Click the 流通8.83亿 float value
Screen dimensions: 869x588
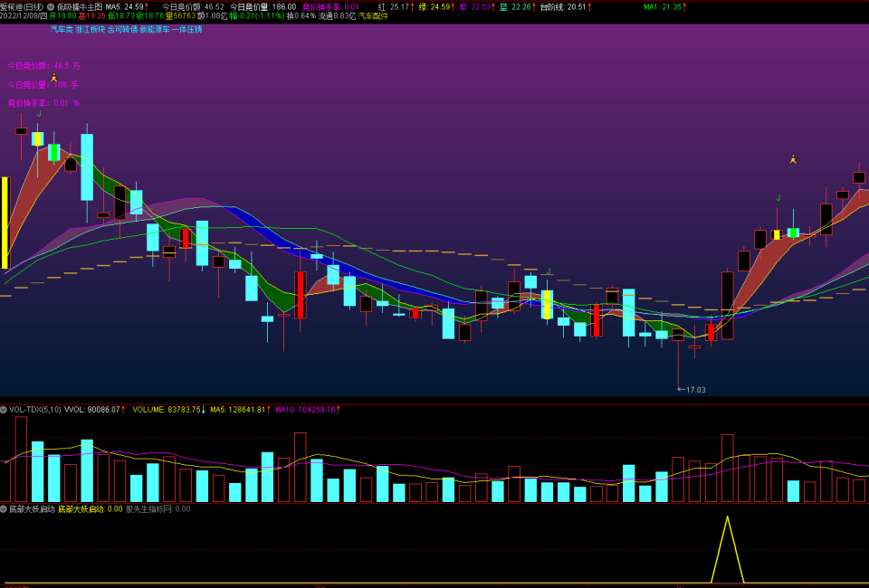click(337, 16)
